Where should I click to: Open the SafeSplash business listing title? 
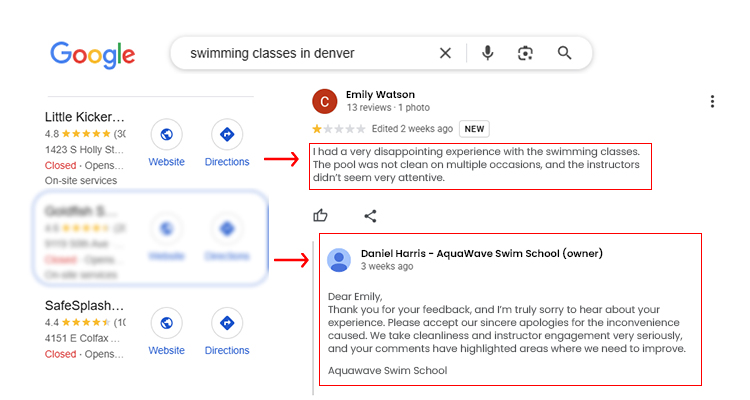pyautogui.click(x=84, y=305)
